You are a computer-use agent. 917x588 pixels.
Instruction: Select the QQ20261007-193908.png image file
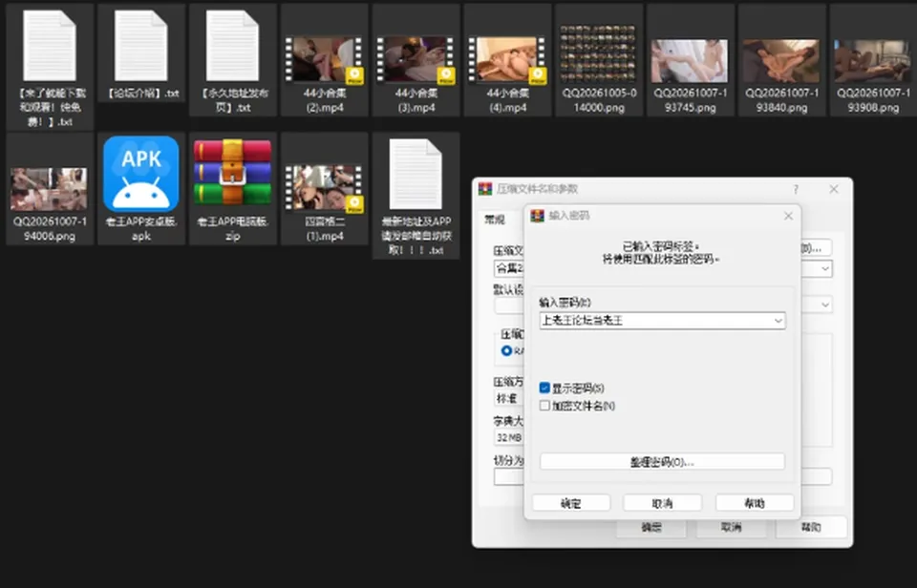coord(873,59)
